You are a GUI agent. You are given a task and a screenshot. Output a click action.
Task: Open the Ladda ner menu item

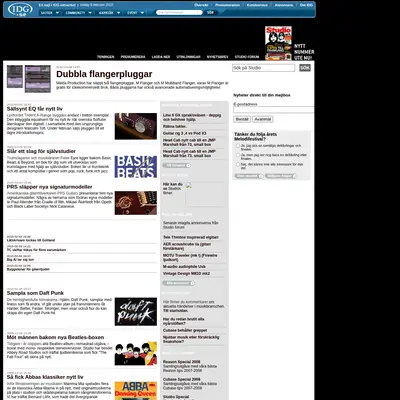tap(161, 57)
